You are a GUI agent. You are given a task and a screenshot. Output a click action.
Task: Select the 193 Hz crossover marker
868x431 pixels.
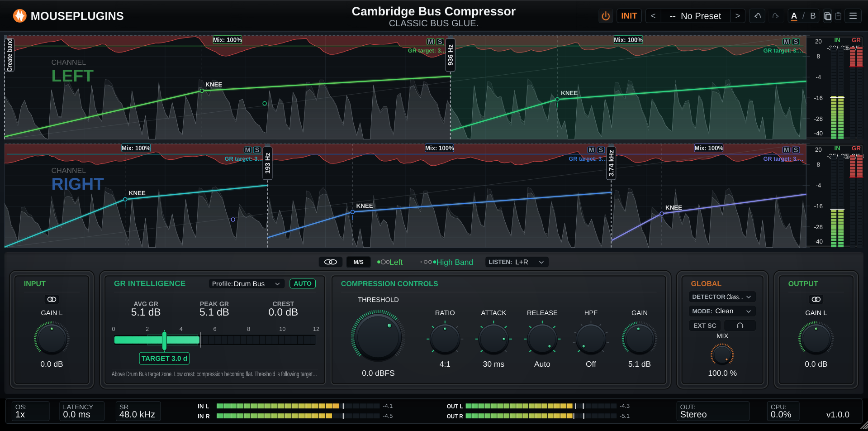point(268,163)
